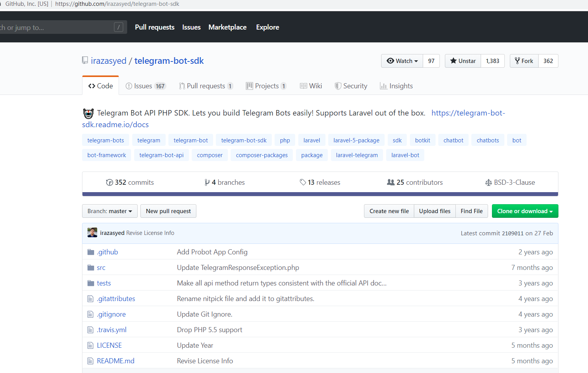Click Find File button

pyautogui.click(x=472, y=211)
